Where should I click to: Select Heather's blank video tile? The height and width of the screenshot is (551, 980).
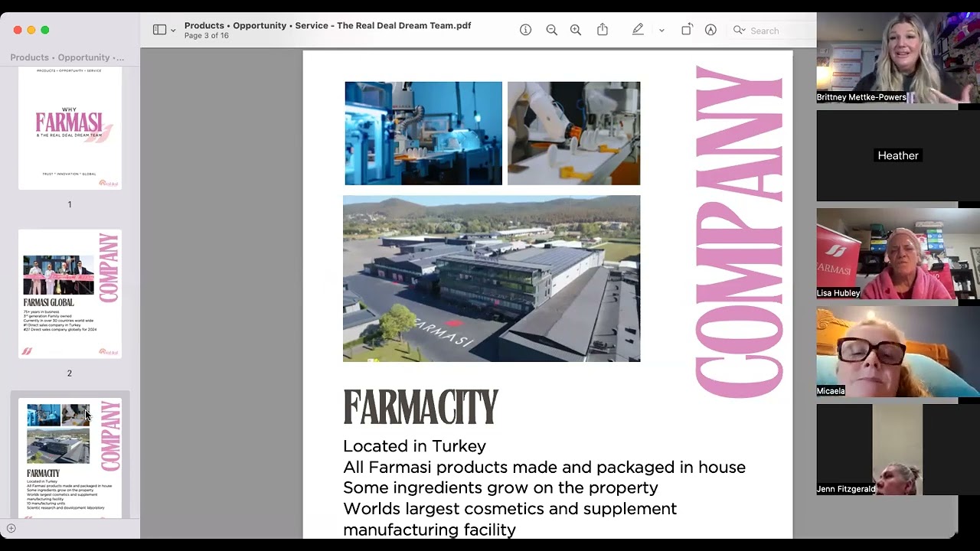pos(898,156)
